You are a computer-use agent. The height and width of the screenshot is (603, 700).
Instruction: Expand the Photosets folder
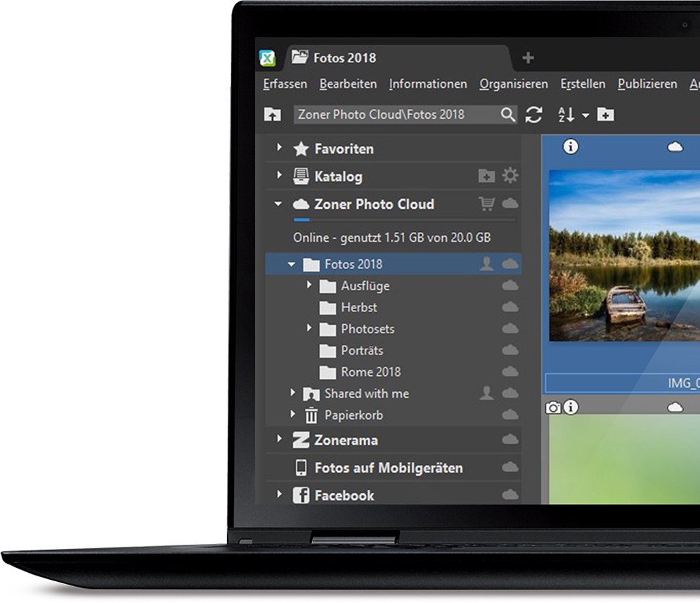[x=309, y=328]
